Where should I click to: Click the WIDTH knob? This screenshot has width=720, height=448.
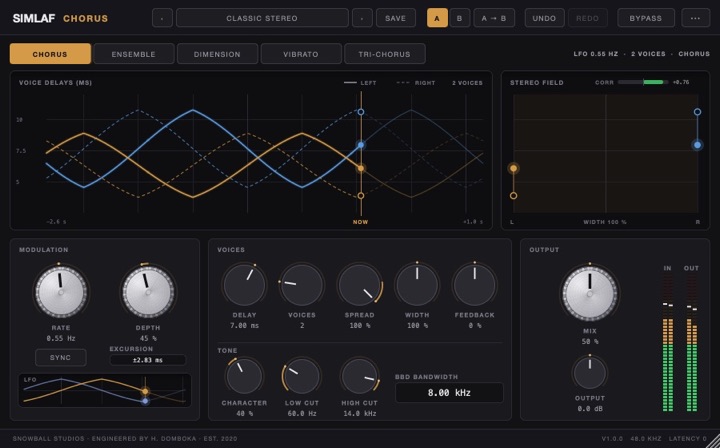(x=417, y=285)
